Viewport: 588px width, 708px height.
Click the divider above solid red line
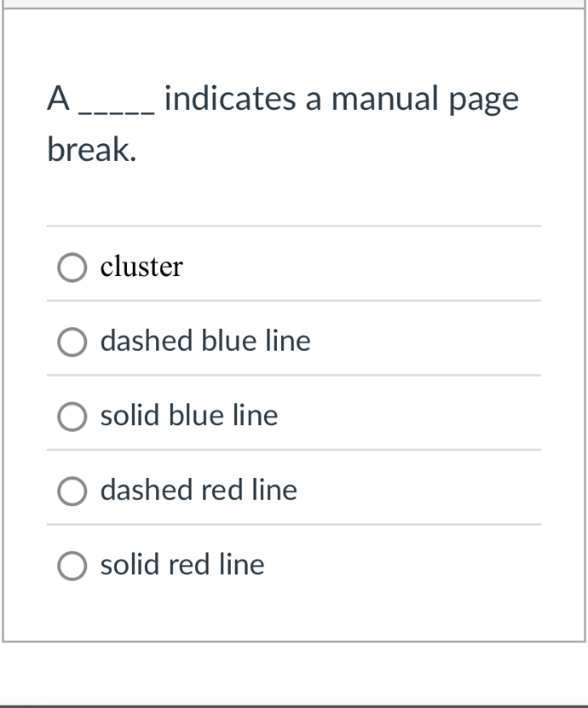pos(294,527)
